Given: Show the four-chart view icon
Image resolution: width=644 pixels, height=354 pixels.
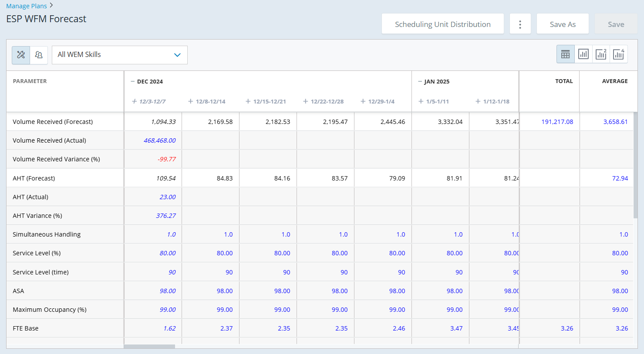Looking at the screenshot, I should (619, 54).
